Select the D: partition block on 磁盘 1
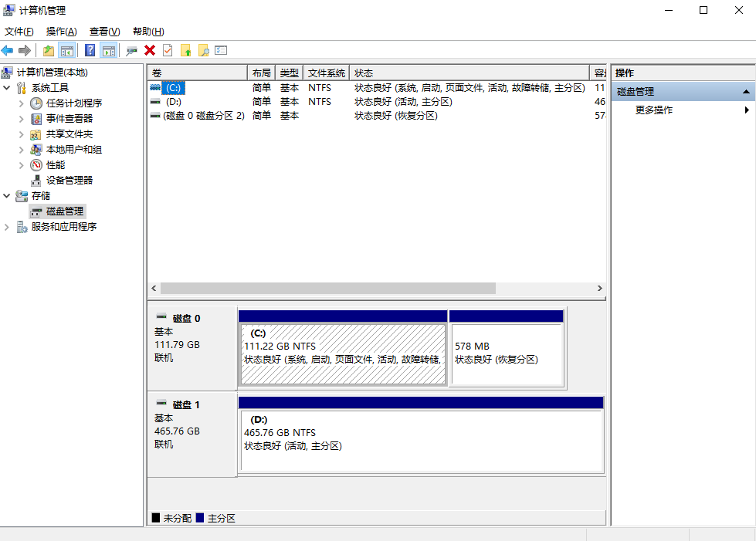 (421, 440)
